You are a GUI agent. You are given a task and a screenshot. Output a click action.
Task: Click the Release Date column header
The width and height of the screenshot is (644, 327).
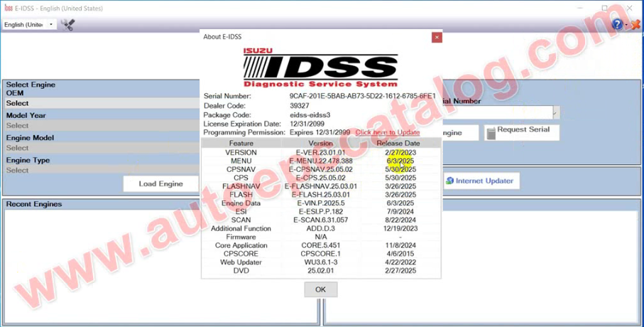398,143
